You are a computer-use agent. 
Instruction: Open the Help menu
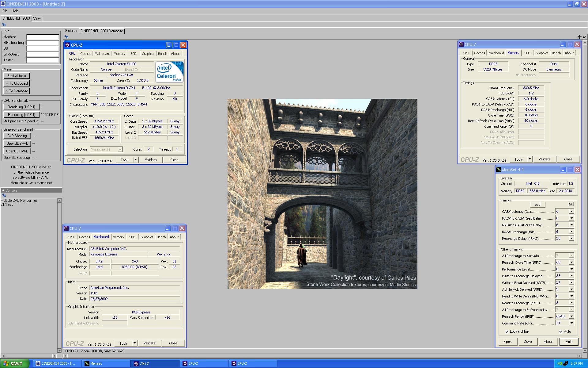15,11
